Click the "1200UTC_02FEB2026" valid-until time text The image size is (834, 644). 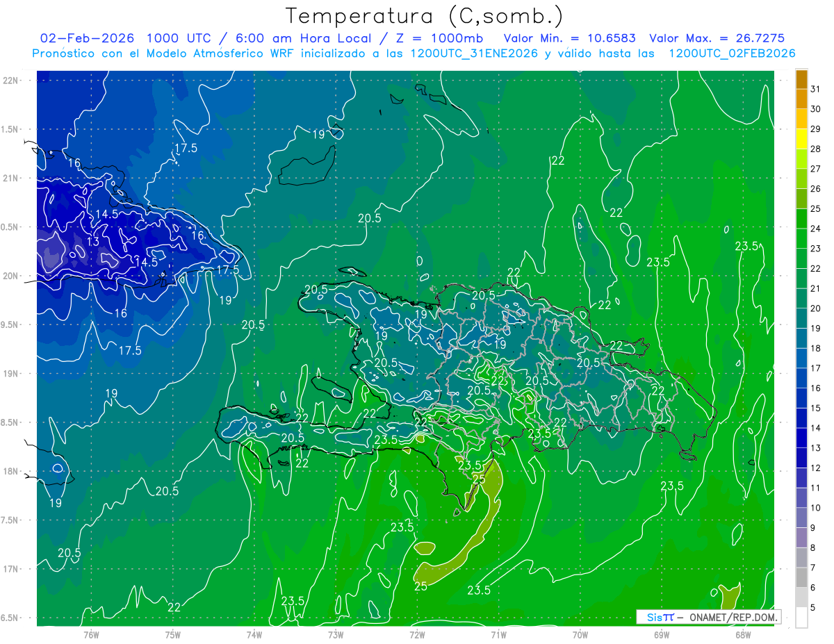(x=731, y=53)
